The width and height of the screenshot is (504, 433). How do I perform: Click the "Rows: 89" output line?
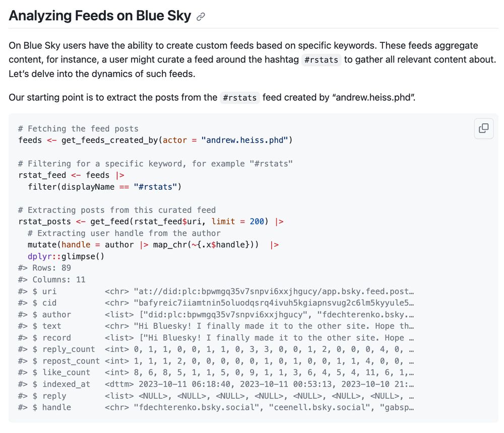(45, 268)
